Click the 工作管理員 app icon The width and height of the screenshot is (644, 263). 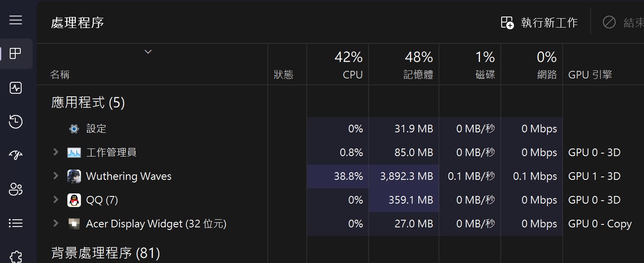pyautogui.click(x=74, y=152)
